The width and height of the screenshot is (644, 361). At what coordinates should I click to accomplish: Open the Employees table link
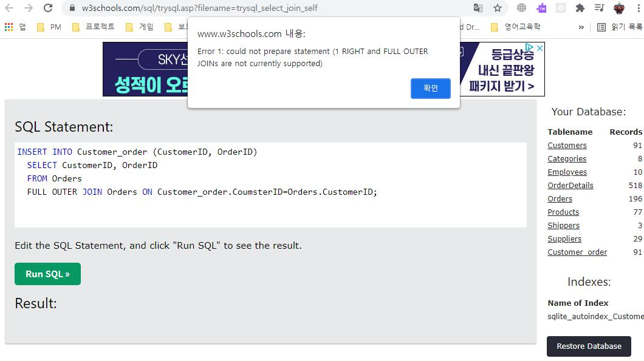coord(567,172)
